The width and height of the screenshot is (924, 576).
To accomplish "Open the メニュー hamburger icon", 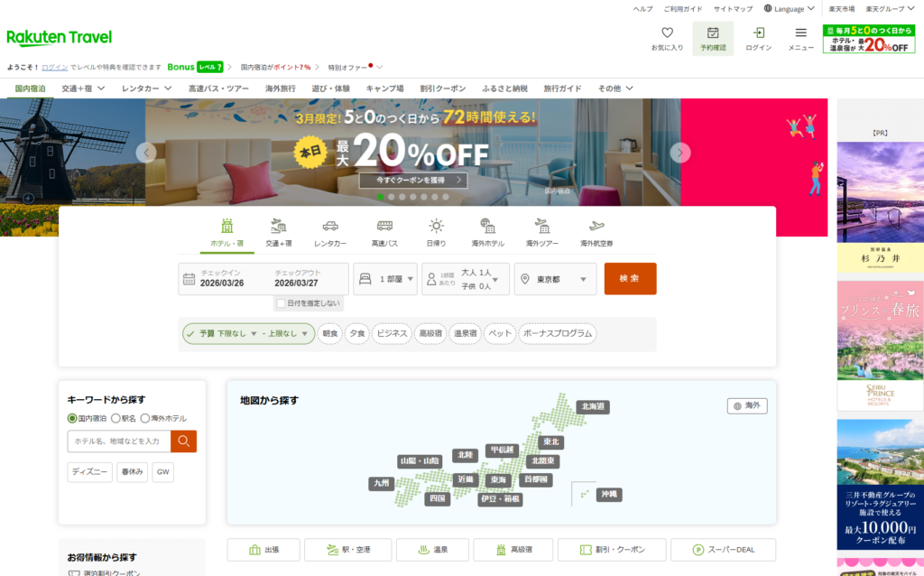I will [x=800, y=33].
